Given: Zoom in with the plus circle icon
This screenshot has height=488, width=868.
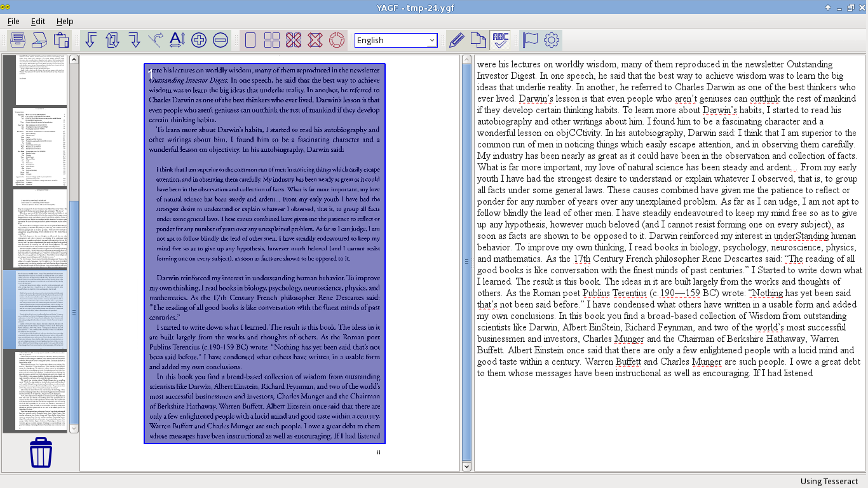Looking at the screenshot, I should point(199,40).
